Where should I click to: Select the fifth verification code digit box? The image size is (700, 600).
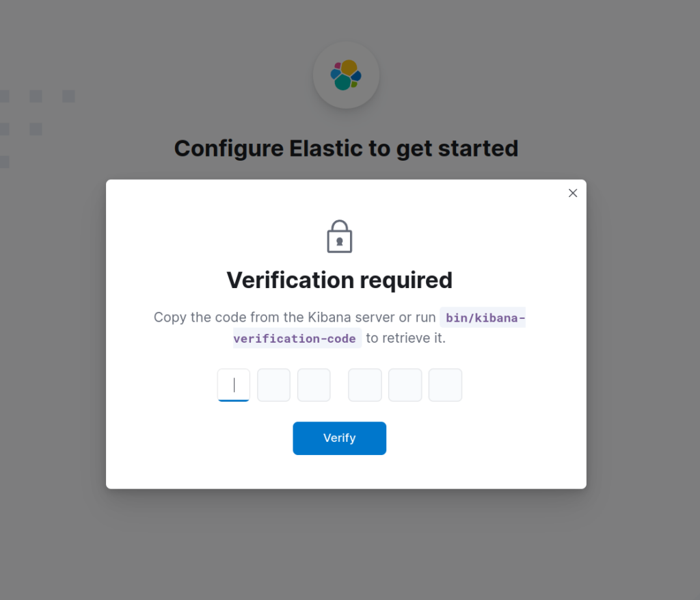pos(405,385)
